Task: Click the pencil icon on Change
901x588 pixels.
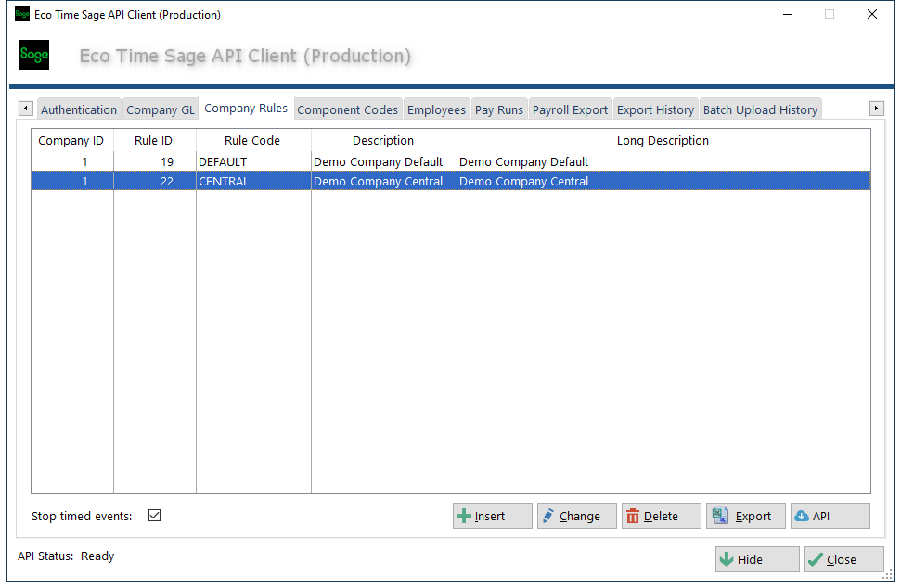Action: pos(547,517)
